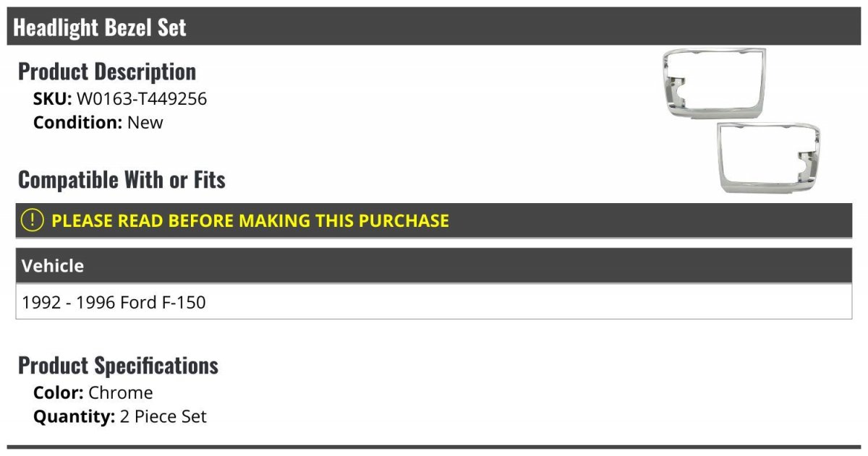The image size is (868, 456).
Task: Click the Product Specifications heading
Action: click(x=118, y=366)
